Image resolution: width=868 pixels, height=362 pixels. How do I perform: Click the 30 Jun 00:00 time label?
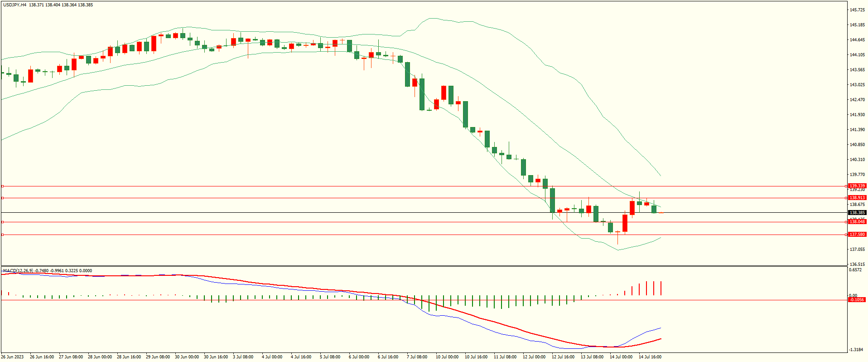pos(187,357)
